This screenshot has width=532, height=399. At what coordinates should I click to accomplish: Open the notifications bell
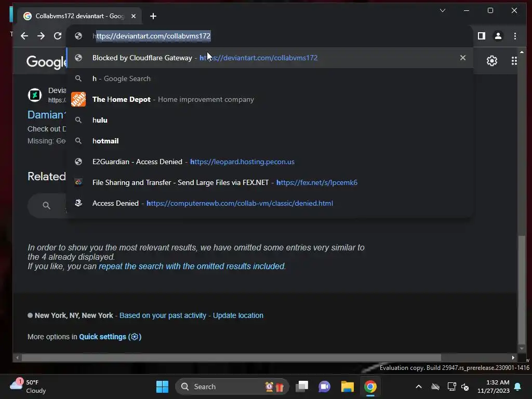tap(518, 387)
